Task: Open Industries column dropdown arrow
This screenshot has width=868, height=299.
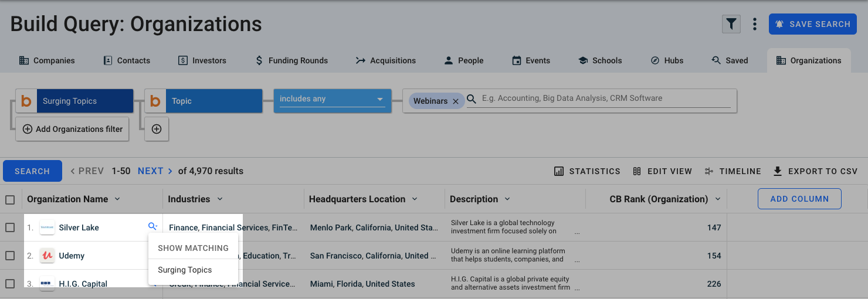Action: pos(220,199)
